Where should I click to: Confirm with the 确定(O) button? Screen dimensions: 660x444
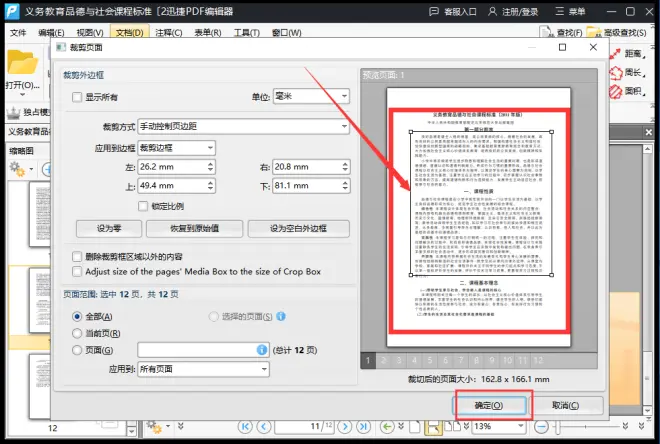point(489,405)
